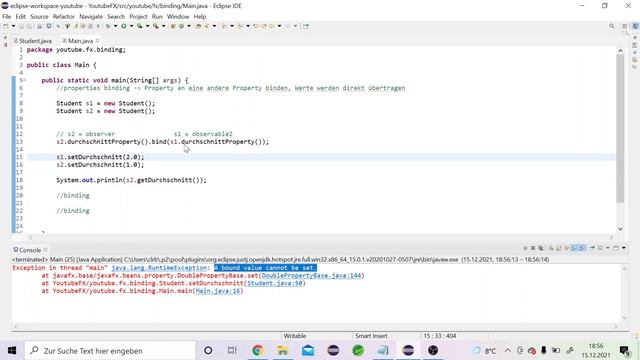Click line 16 s2.setDurchschnitt(1.0) code

click(100, 165)
